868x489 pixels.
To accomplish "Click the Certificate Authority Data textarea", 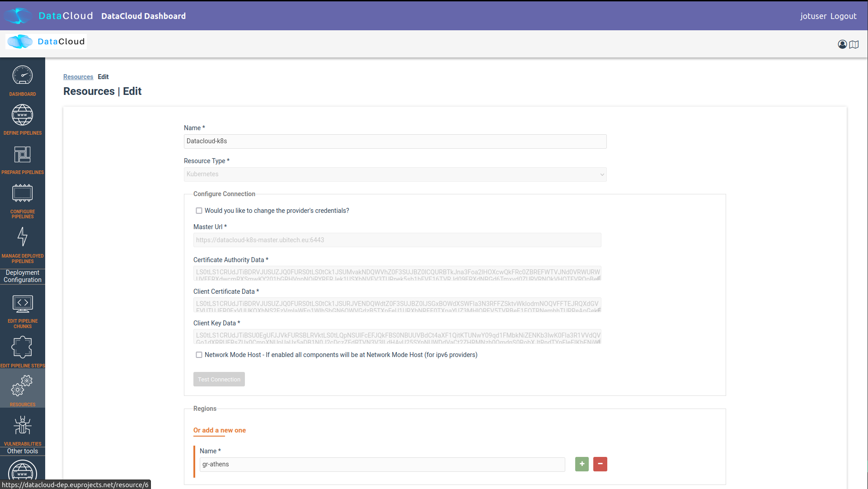I will click(x=397, y=273).
